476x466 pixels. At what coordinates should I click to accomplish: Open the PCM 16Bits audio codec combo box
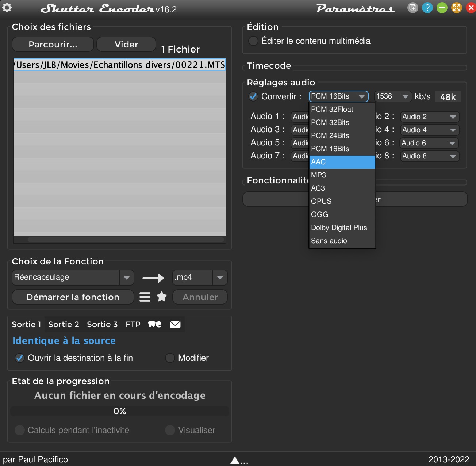338,96
